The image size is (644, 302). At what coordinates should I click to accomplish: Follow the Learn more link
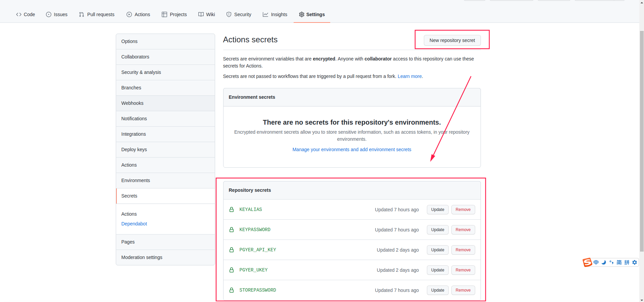[x=409, y=76]
